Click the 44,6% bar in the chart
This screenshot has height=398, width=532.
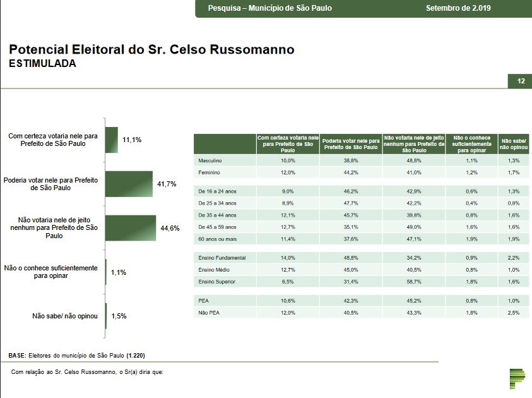pos(130,228)
